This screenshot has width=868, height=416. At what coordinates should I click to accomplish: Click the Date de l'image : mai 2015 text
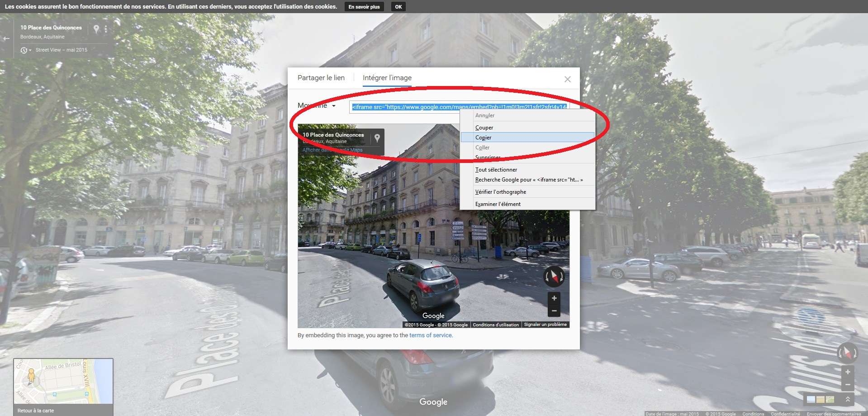pos(672,414)
